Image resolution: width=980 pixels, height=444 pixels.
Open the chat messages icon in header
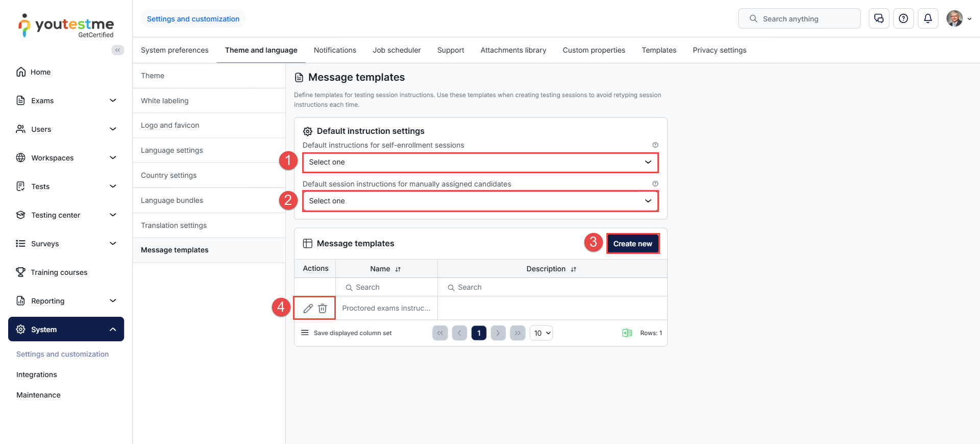pos(879,18)
